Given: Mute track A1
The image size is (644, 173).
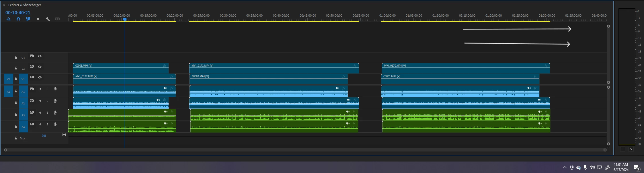Looking at the screenshot, I should [40, 89].
